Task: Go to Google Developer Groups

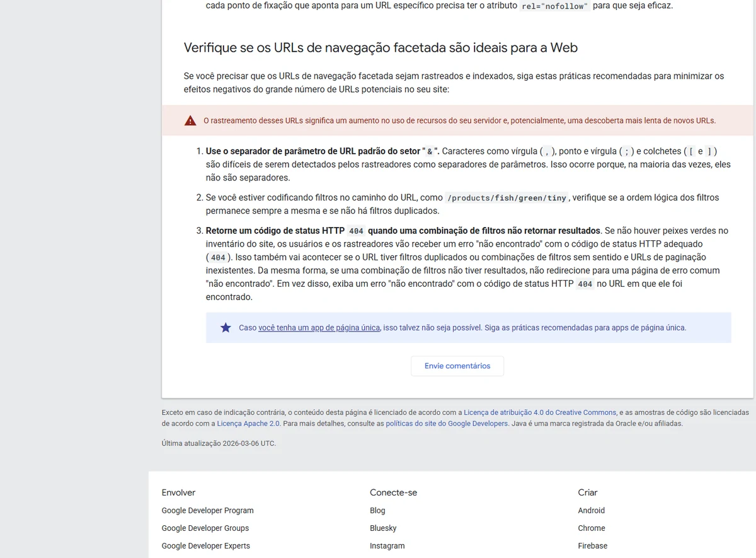Action: point(205,528)
